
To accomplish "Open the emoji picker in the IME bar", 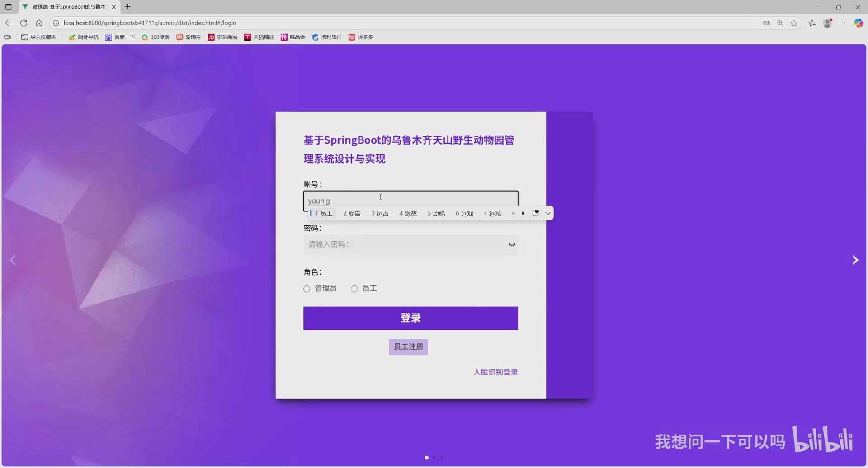I will pyautogui.click(x=536, y=213).
